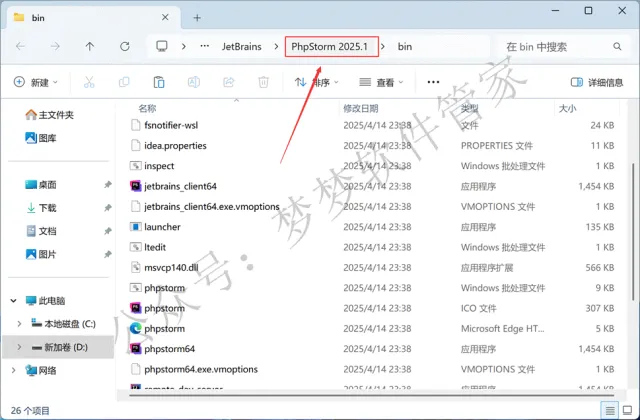Navigate to JetBrains in breadcrumb
The image size is (640, 420).
[x=242, y=47]
